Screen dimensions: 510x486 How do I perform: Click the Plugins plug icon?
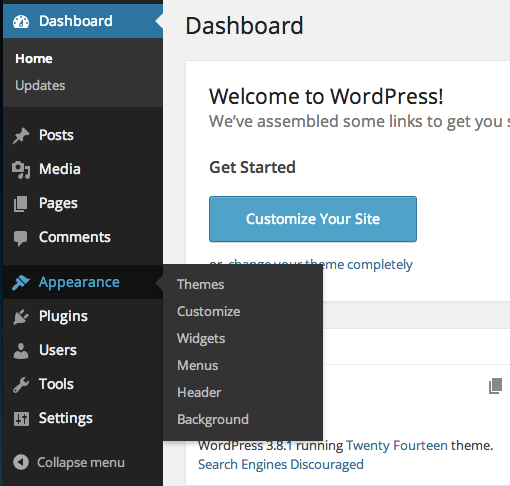[21, 317]
